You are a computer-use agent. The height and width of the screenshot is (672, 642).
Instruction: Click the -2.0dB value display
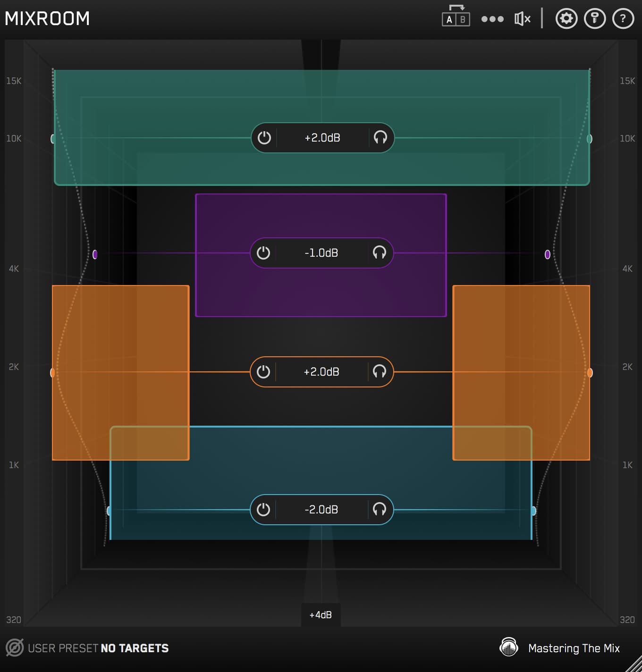tap(321, 510)
